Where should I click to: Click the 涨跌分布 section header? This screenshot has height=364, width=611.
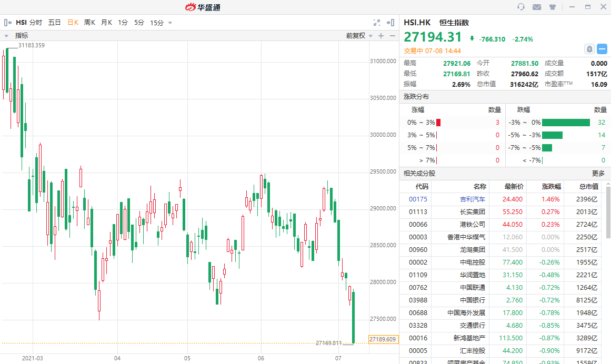pos(416,97)
